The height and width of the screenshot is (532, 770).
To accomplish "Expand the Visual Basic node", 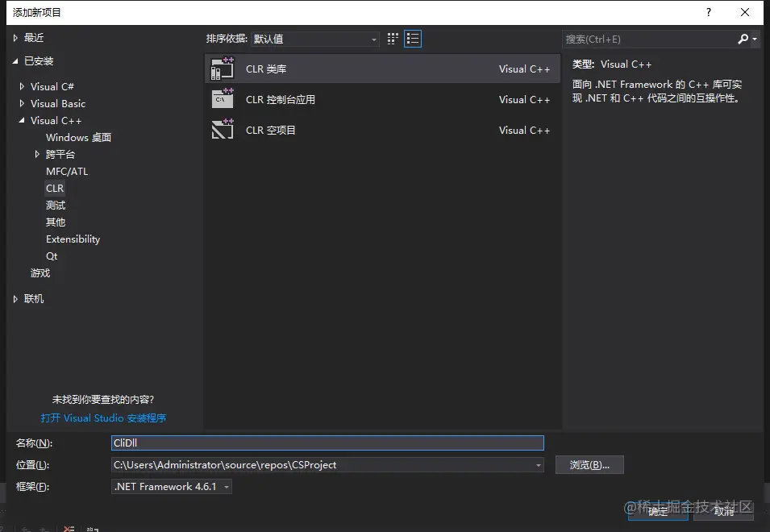I will click(x=22, y=103).
